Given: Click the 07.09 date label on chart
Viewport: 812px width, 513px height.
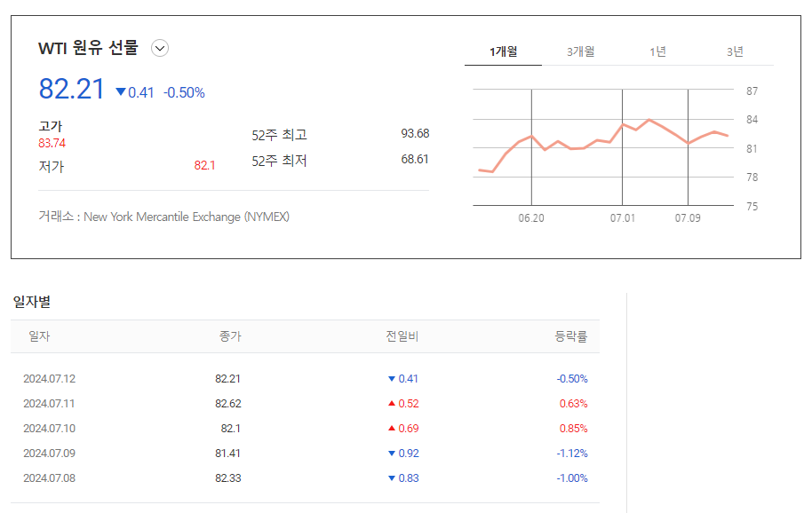Looking at the screenshot, I should 688,218.
